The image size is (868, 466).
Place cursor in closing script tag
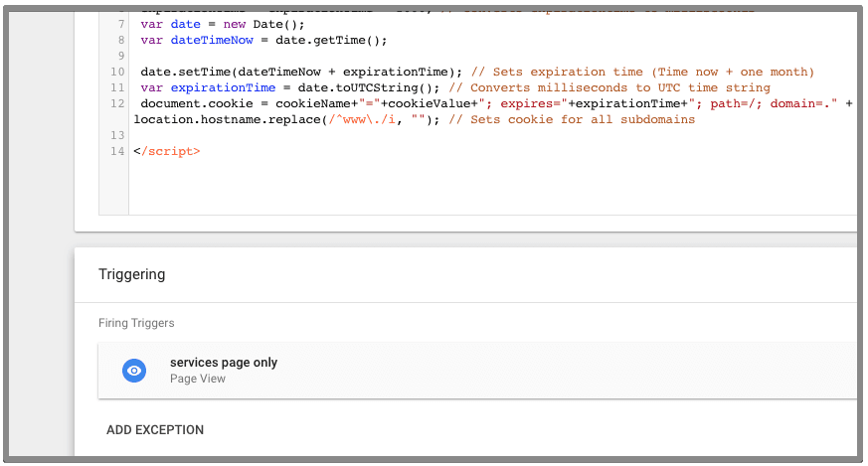[x=167, y=151]
